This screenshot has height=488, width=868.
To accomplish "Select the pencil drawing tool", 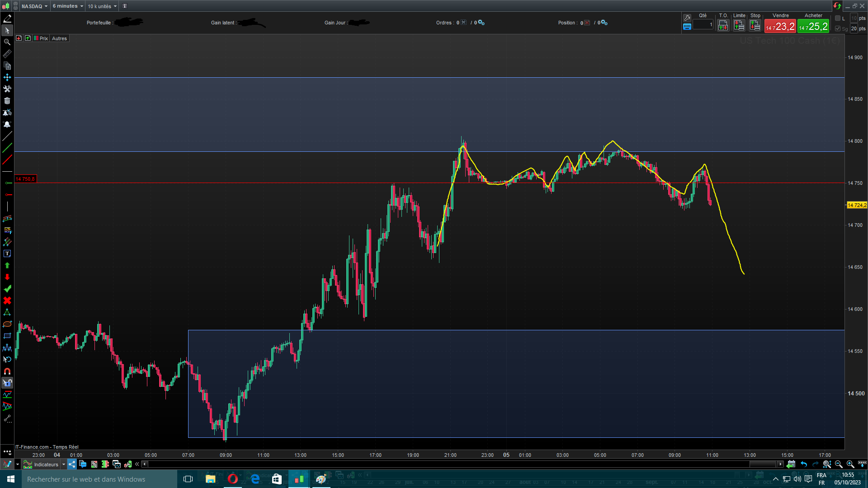I will (x=7, y=19).
